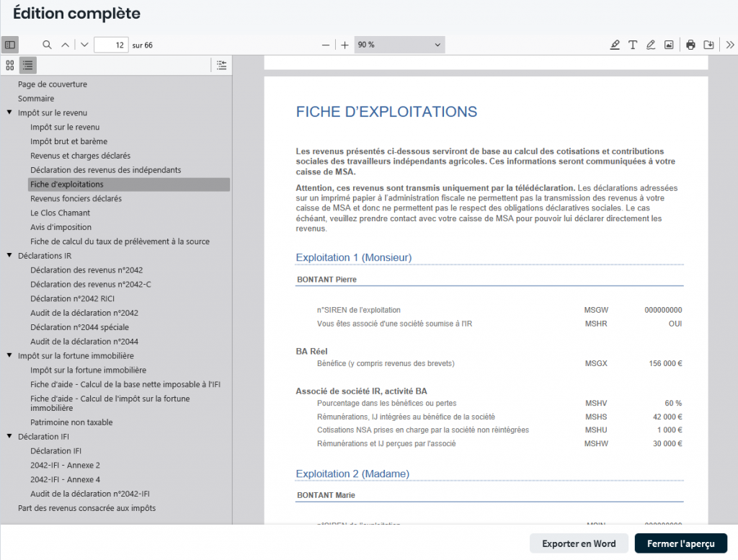Open 2042-IFI - Annexe 2 entry
738x560 pixels.
[x=65, y=465]
